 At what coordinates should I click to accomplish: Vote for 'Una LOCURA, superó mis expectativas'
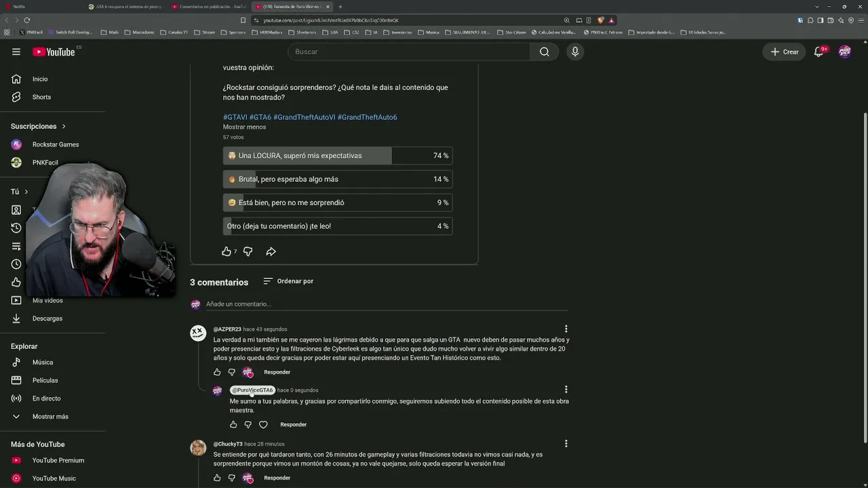[x=338, y=156]
